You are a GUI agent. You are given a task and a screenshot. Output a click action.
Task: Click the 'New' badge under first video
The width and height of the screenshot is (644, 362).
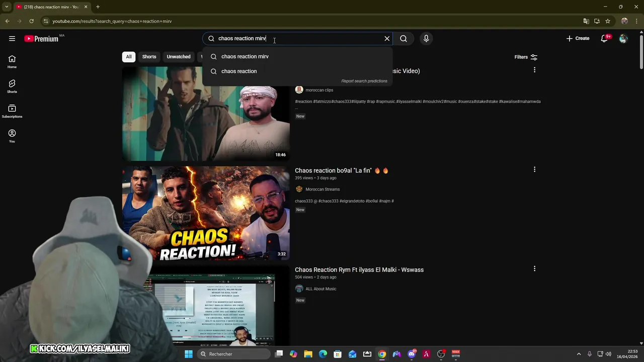point(300,116)
